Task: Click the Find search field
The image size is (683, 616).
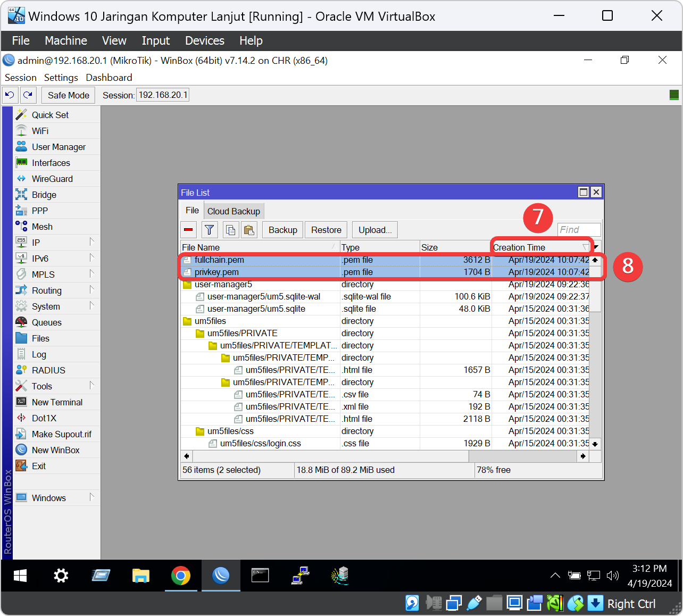Action: [x=579, y=230]
